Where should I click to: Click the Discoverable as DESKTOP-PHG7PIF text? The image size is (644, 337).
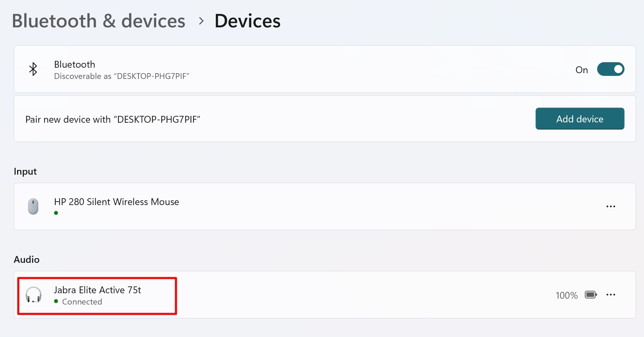pos(122,76)
